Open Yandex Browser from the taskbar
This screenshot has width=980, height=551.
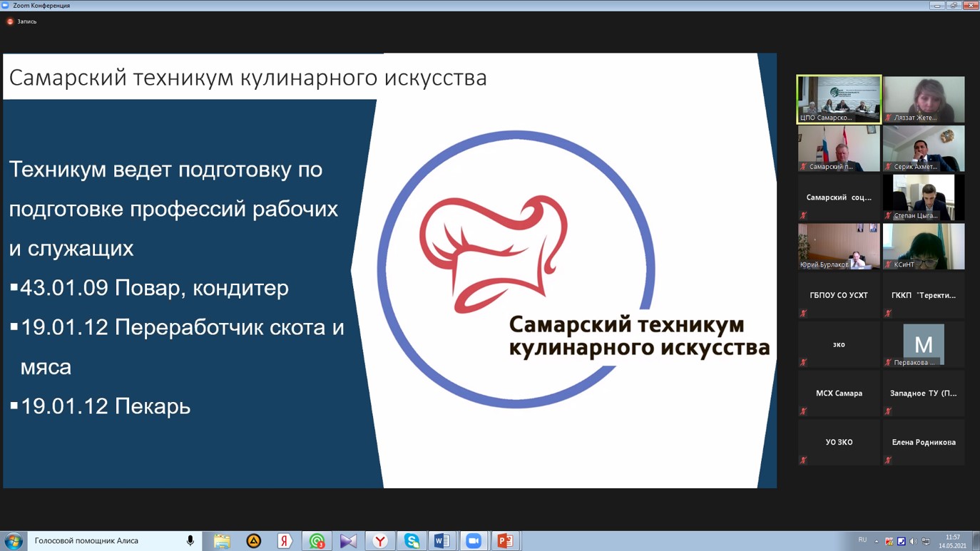coord(380,541)
